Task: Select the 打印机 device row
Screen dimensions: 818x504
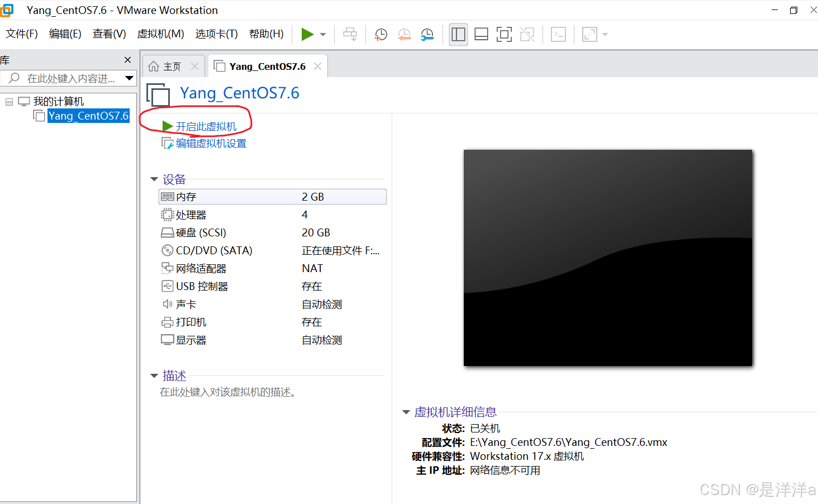Action: [273, 322]
